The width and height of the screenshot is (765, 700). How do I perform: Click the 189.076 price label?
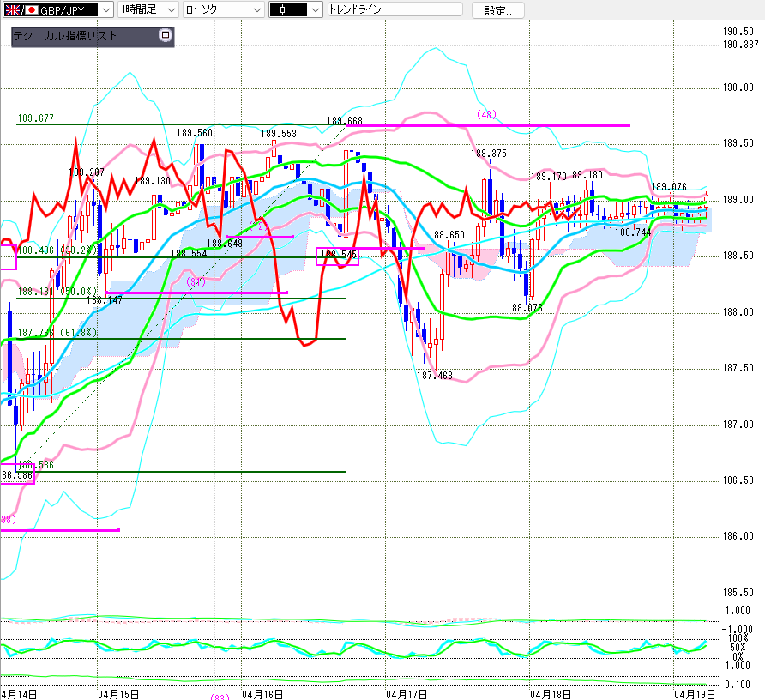coord(669,186)
